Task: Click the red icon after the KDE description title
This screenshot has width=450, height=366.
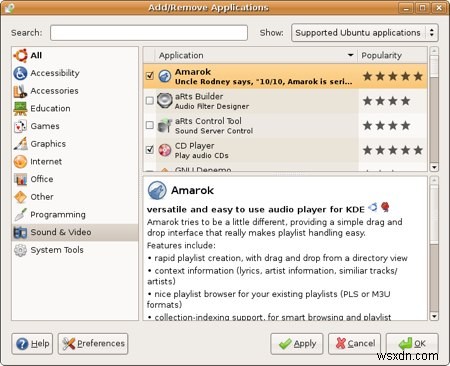Action: (385, 207)
